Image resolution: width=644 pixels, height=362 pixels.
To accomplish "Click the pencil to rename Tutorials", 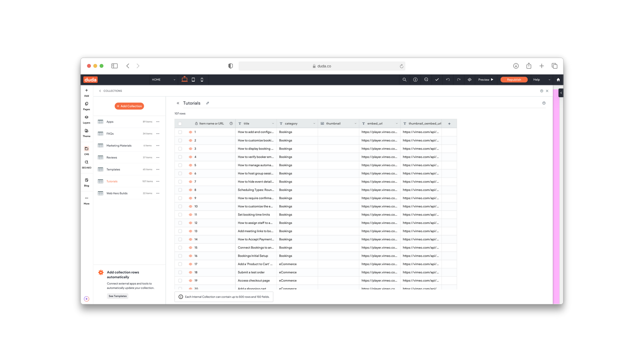I will click(208, 103).
